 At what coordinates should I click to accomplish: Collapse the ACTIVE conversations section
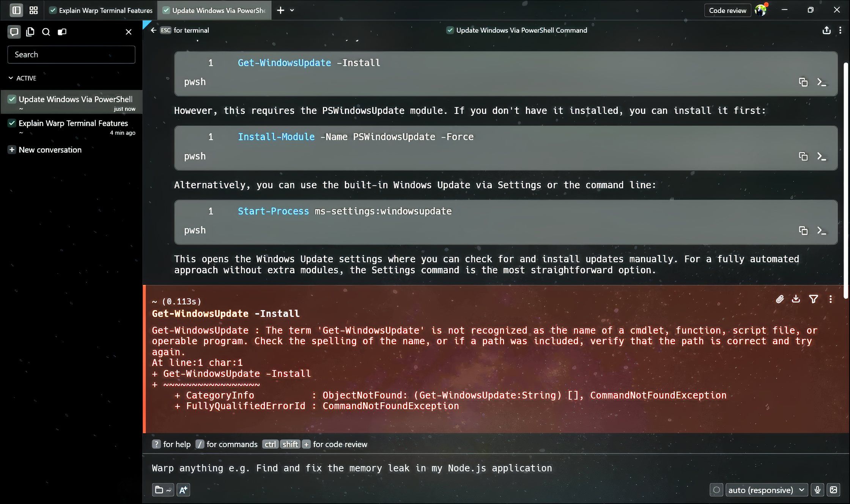[22, 78]
